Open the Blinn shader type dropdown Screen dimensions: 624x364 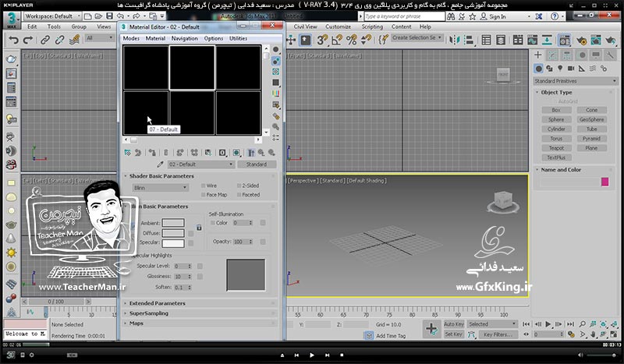[x=160, y=188]
